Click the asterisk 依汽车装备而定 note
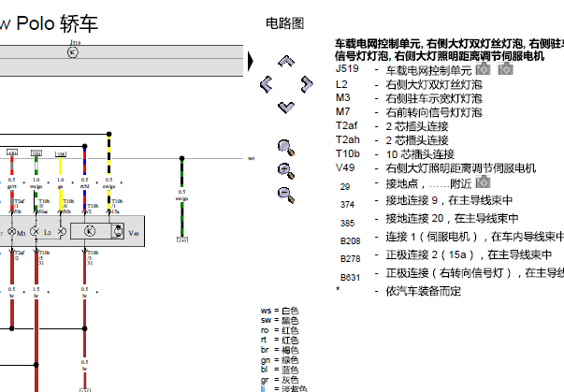Viewport: 564px width, 392px height. (398, 291)
